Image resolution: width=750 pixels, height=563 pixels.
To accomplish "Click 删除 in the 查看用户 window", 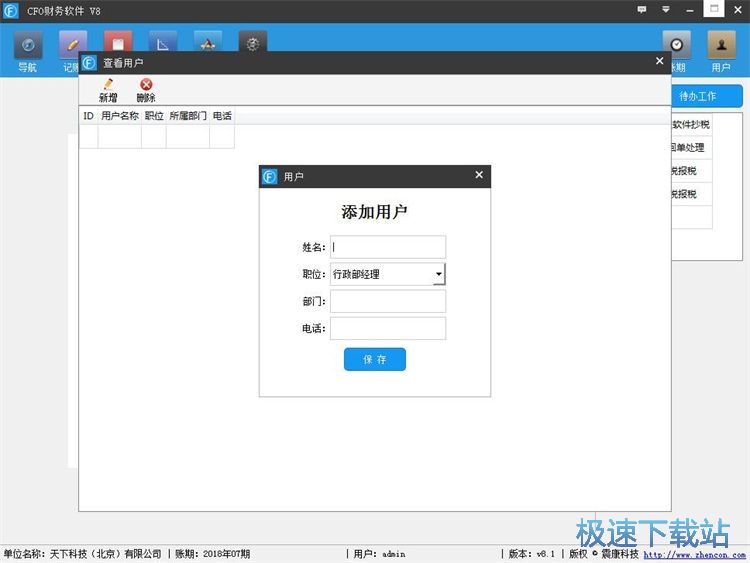I will pos(146,90).
